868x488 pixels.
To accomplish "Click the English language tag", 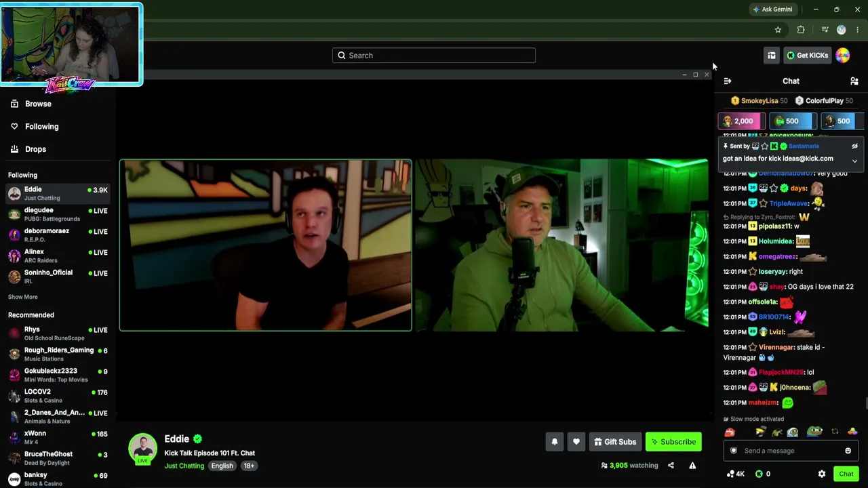I will (222, 466).
